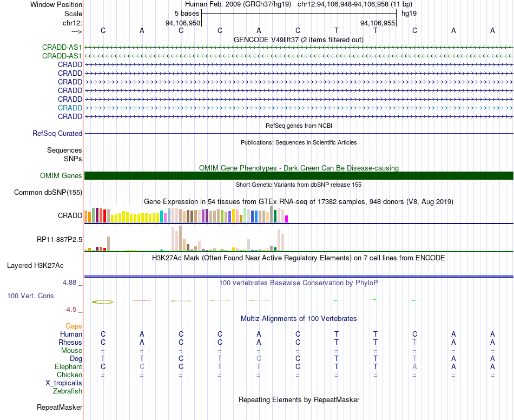The height and width of the screenshot is (420, 514).
Task: Click the faded T base in Rhesus row
Action: [x=414, y=342]
